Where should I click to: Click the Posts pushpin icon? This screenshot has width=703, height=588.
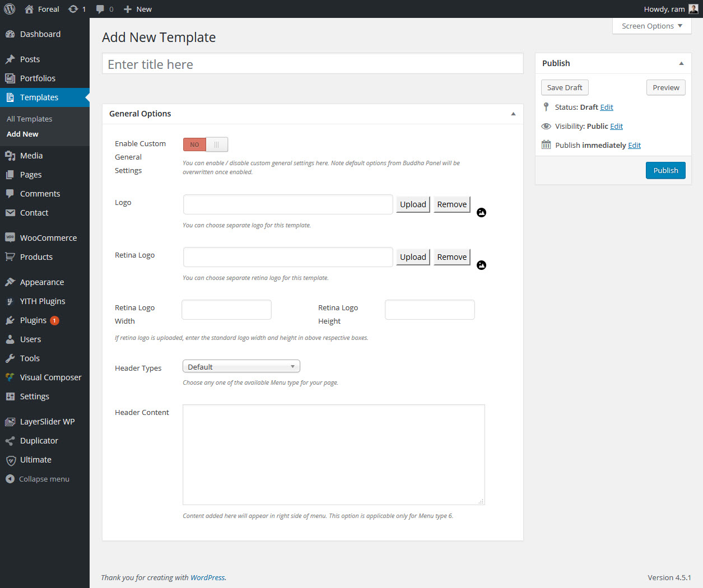(10, 59)
